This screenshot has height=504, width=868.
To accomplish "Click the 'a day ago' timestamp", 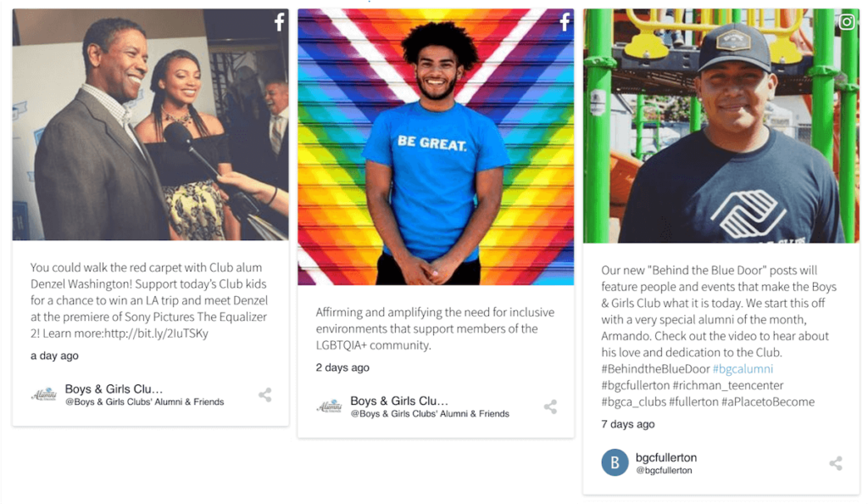I will pos(54,356).
